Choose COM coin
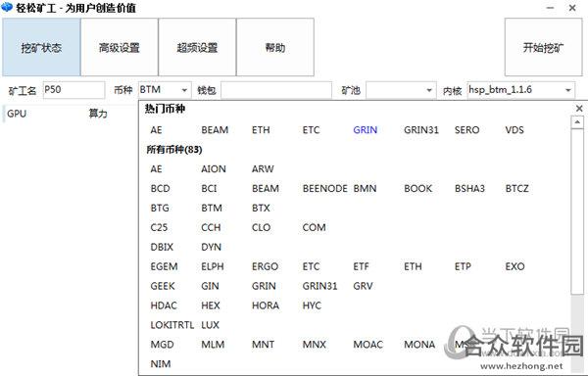 tap(314, 227)
